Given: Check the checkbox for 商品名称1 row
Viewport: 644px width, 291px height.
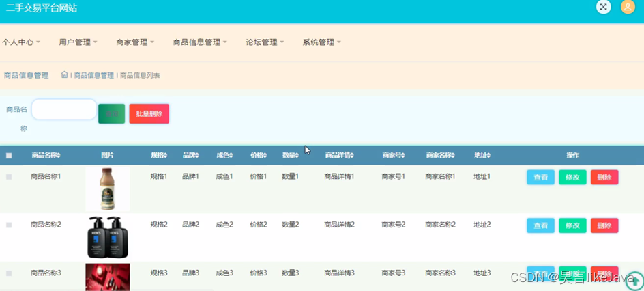Looking at the screenshot, I should [x=9, y=177].
